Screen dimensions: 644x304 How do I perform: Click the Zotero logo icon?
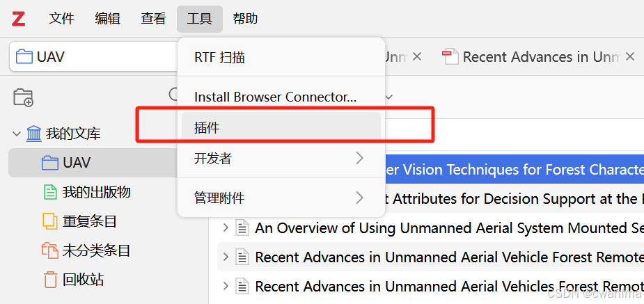click(18, 19)
